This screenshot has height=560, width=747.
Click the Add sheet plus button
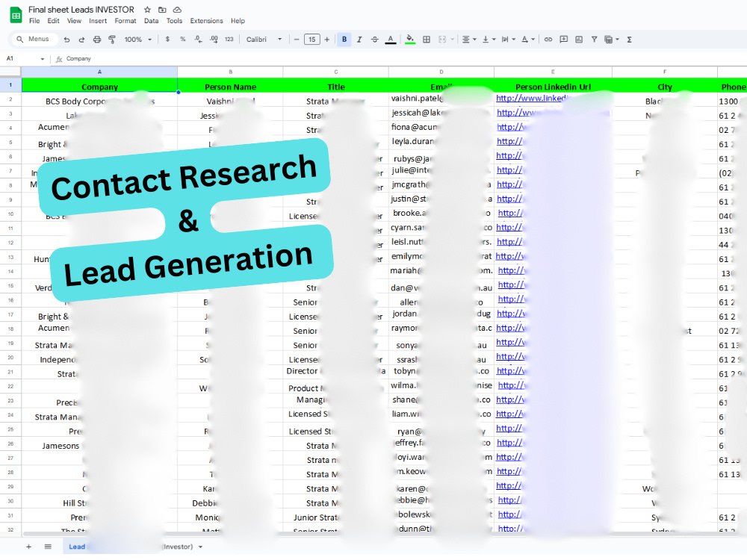28,547
